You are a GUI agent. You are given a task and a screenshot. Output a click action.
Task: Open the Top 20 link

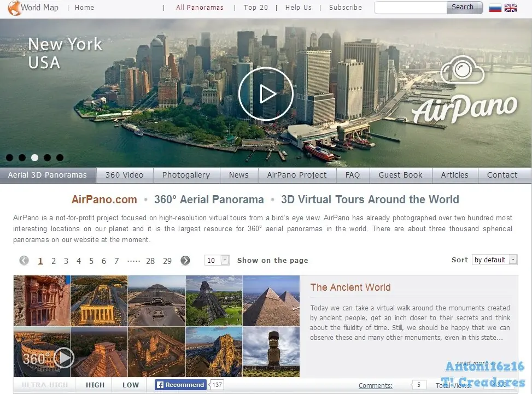(x=256, y=8)
